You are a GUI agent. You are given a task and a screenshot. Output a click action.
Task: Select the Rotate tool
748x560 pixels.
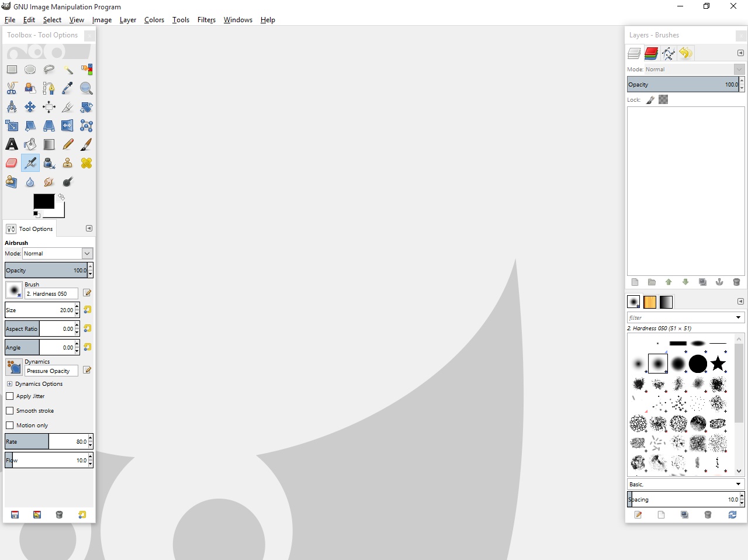[x=86, y=107]
